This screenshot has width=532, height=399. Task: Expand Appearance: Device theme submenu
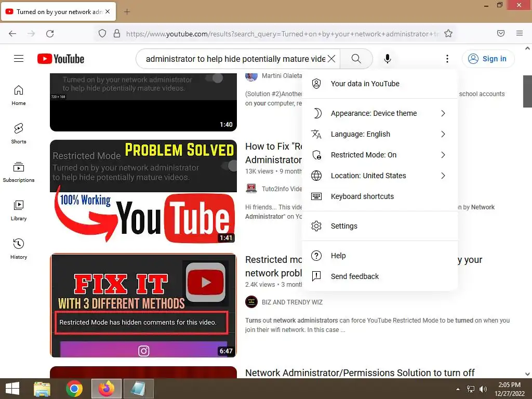point(380,113)
